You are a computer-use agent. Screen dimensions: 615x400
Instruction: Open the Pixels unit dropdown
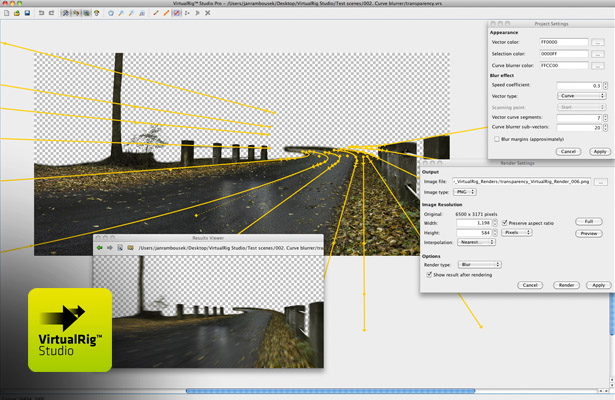[x=517, y=233]
